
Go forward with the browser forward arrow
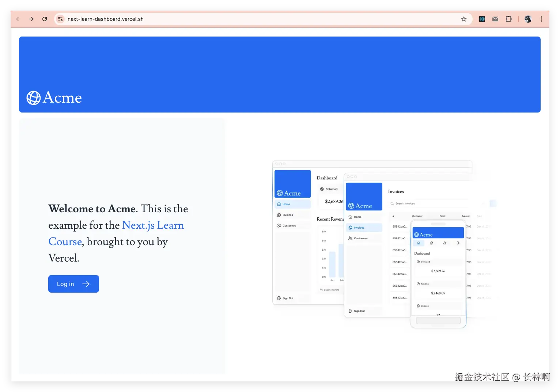pyautogui.click(x=31, y=19)
